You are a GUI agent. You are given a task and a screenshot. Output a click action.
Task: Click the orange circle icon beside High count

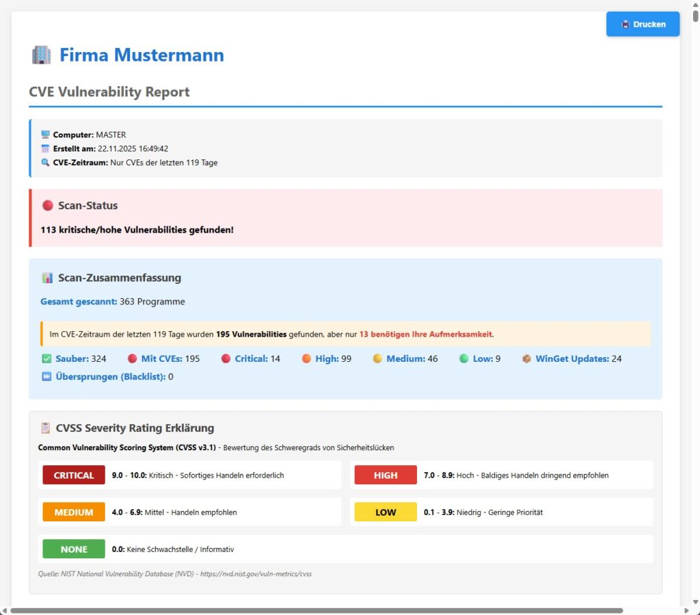pyautogui.click(x=307, y=358)
